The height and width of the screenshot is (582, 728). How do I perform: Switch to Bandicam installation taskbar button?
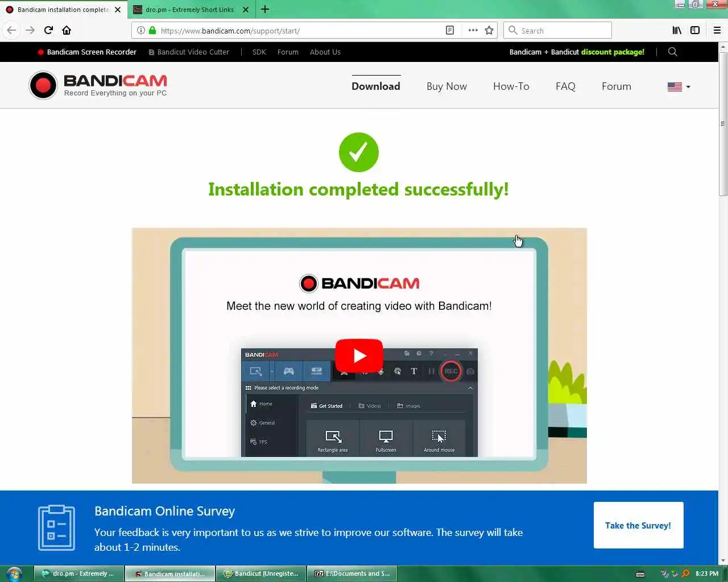point(170,573)
